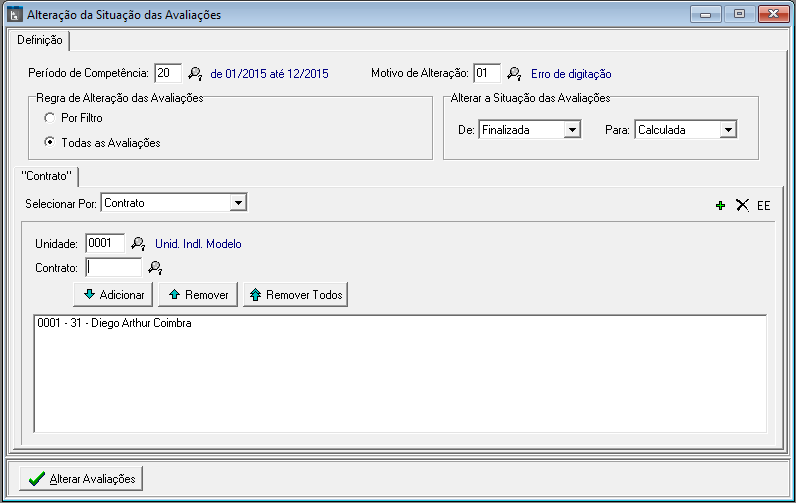The width and height of the screenshot is (796, 503).
Task: Select the Todas as Avaliações radio option
Action: (x=50, y=142)
